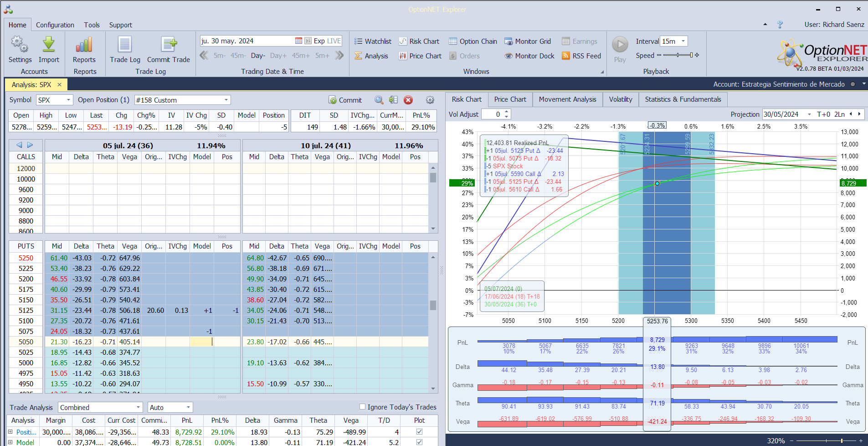Open the RSS Feed window

click(x=581, y=56)
